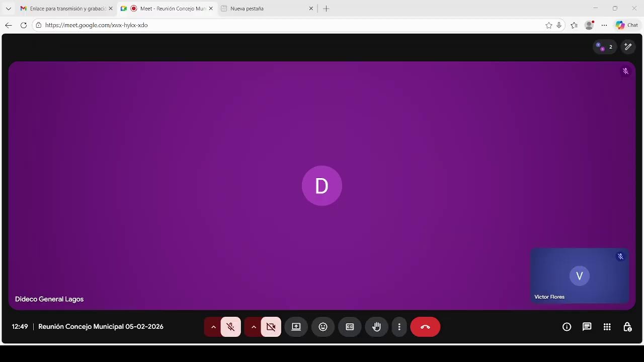
Task: Open more options three-dot menu in Meet
Action: [x=399, y=327]
